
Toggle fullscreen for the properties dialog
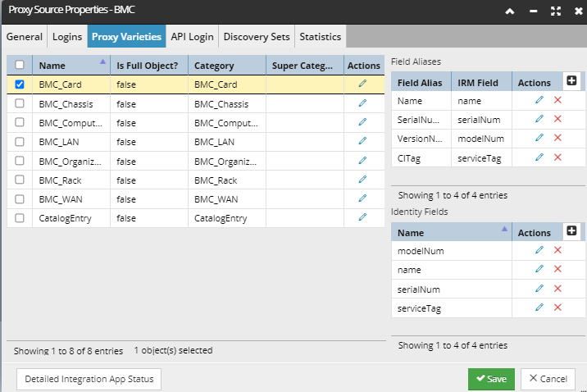(x=556, y=11)
